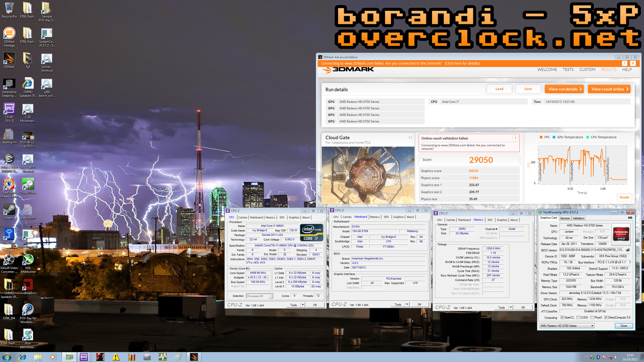Click the Save button in Run details

coord(528,89)
